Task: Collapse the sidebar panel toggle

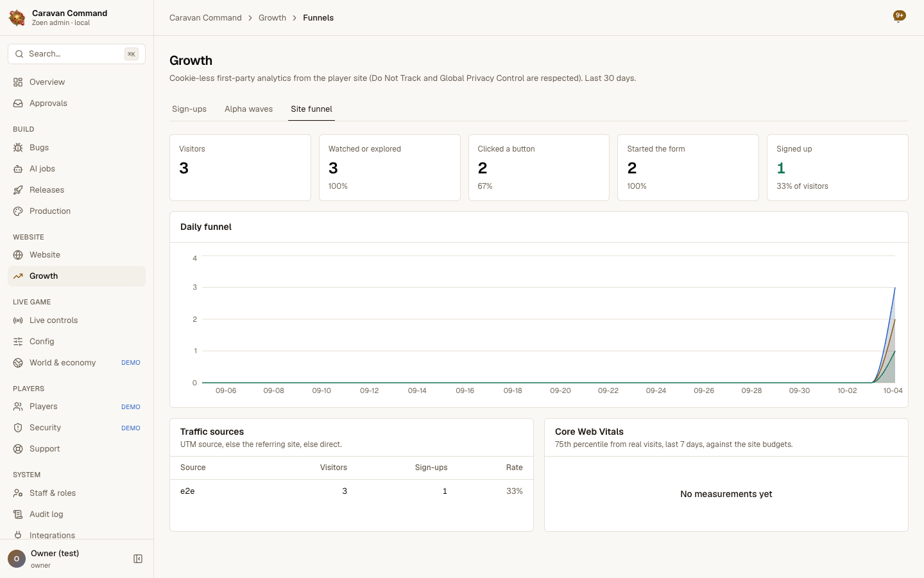Action: point(138,559)
